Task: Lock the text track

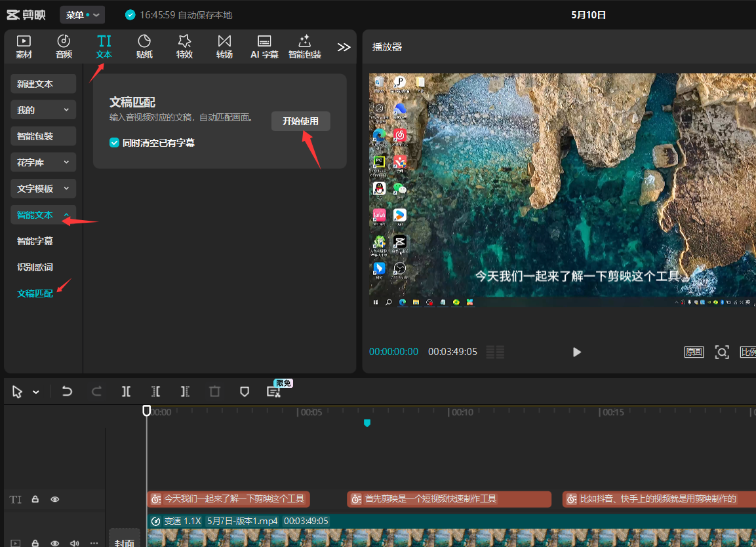Action: click(35, 499)
